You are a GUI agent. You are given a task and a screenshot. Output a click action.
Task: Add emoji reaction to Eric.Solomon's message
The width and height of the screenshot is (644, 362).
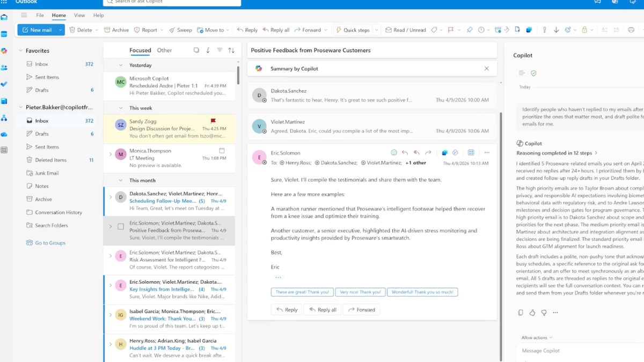click(394, 153)
